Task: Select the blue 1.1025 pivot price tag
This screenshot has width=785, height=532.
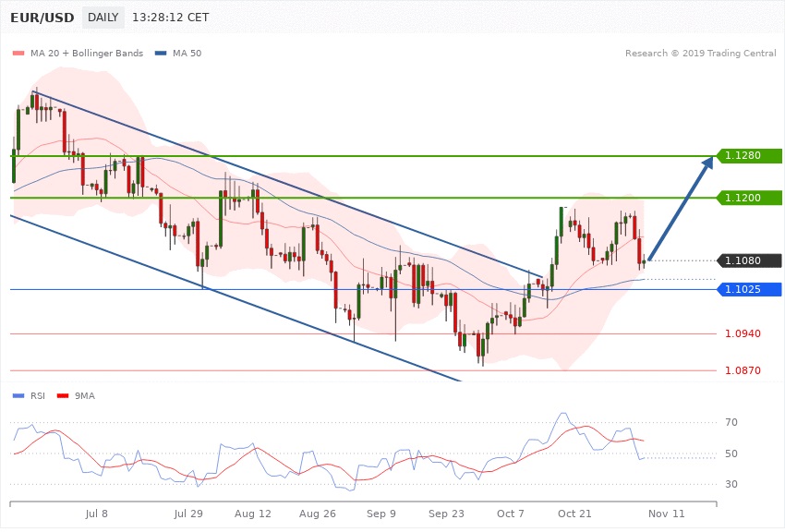Action: coord(749,290)
